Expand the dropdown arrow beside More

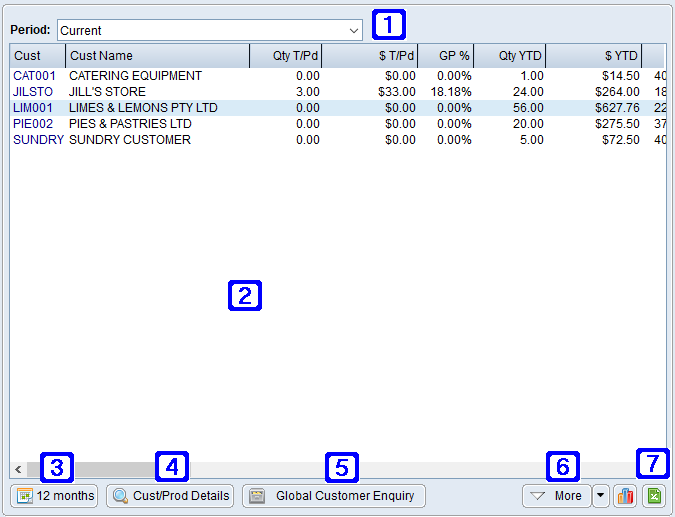(x=601, y=496)
